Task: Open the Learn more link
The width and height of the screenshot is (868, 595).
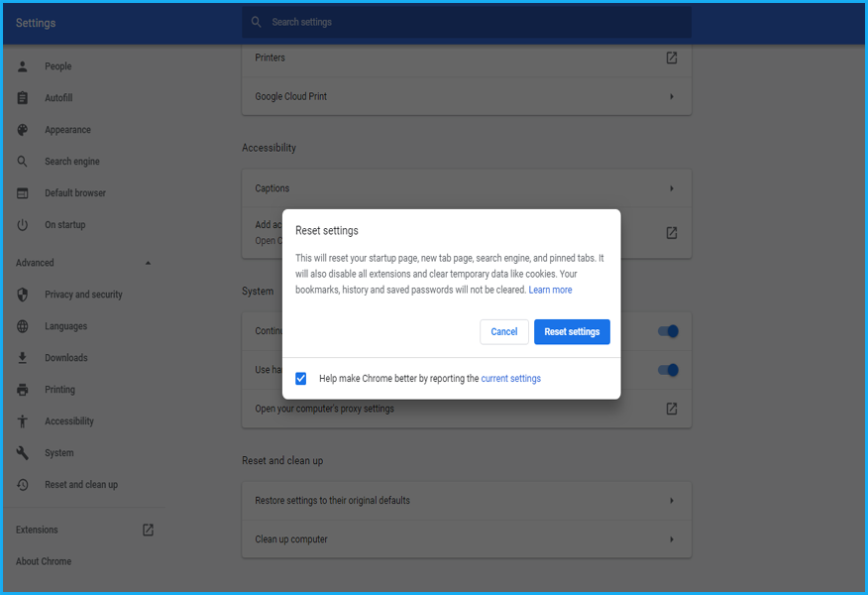Action: pyautogui.click(x=550, y=290)
